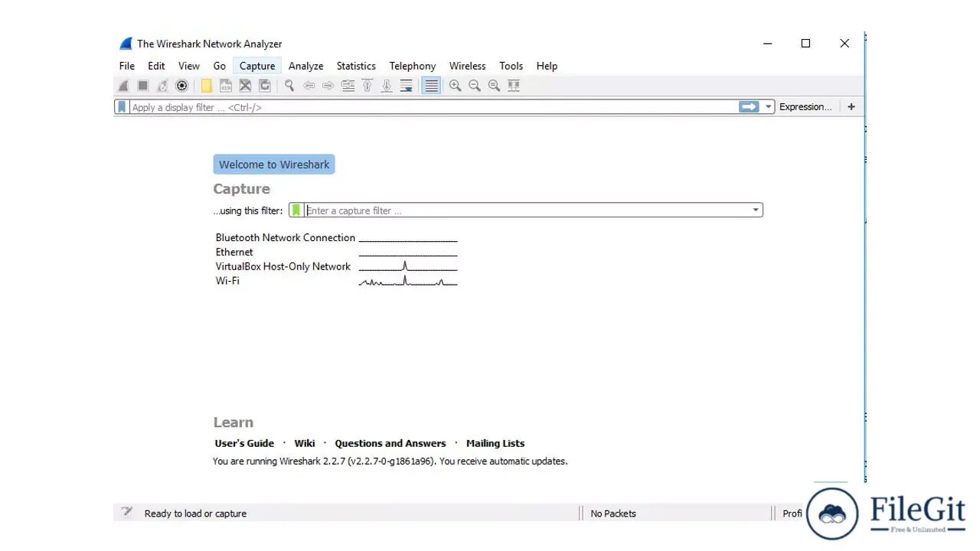Image resolution: width=980 pixels, height=551 pixels.
Task: Click the Start capturing packets shark fin icon
Action: tap(123, 86)
